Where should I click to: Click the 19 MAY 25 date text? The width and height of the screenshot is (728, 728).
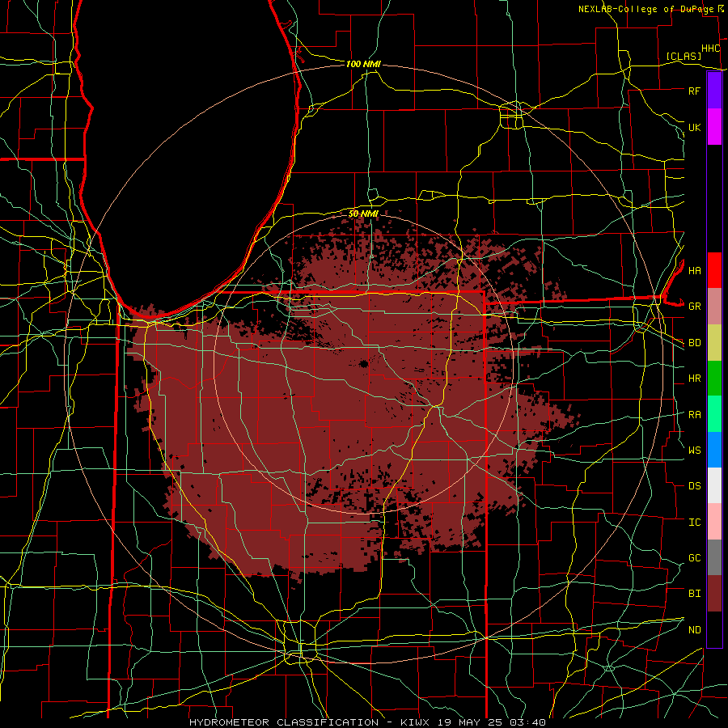[x=471, y=722]
